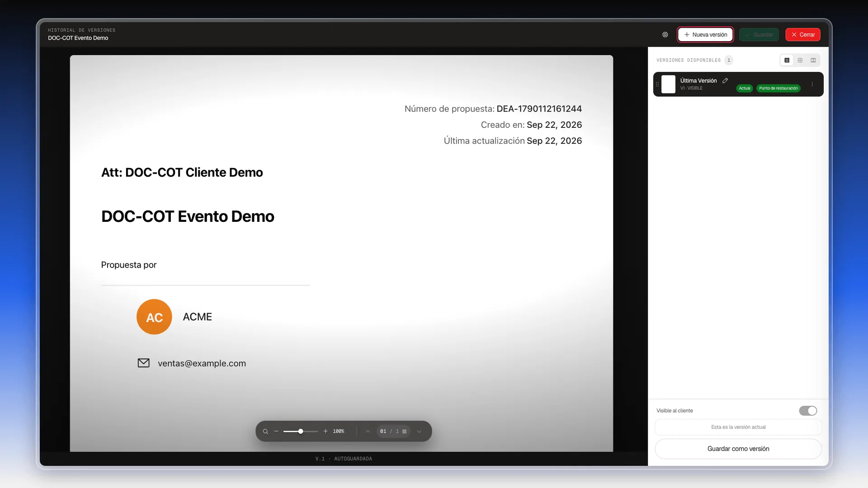This screenshot has height=488, width=868.
Task: Click the Att: DOC-COT Cliente Demo line
Action: tap(182, 173)
